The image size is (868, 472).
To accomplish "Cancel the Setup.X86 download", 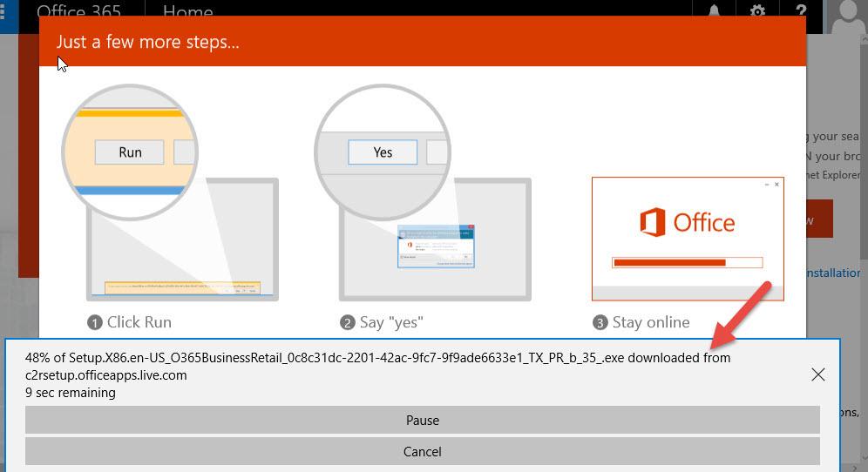I will pyautogui.click(x=423, y=451).
